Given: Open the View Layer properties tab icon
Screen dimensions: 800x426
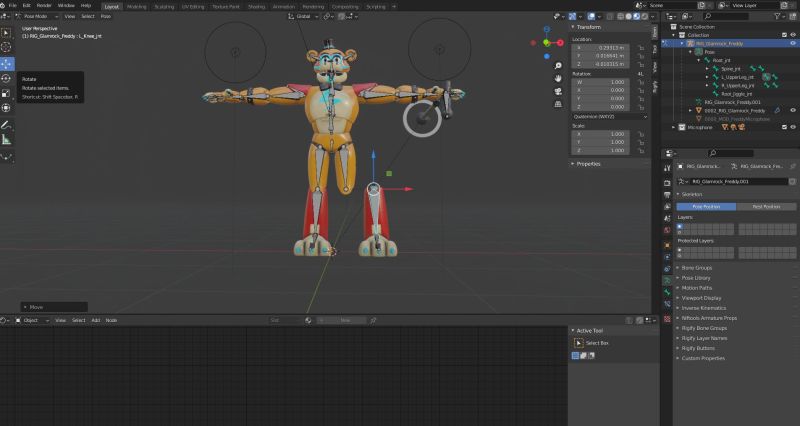Looking at the screenshot, I should (x=667, y=207).
